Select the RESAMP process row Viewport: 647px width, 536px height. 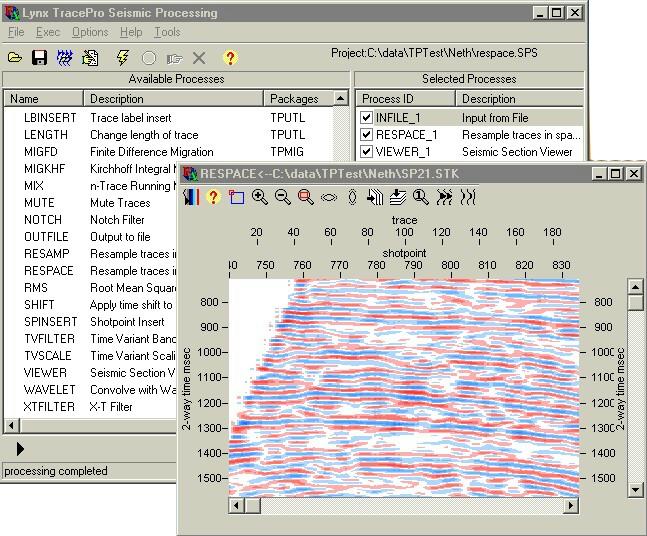91,253
